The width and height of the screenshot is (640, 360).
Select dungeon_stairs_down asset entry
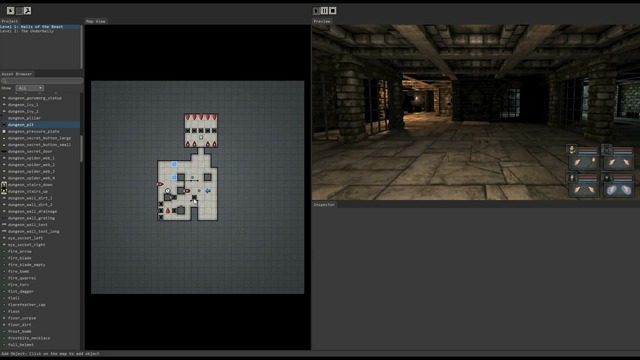coord(30,185)
